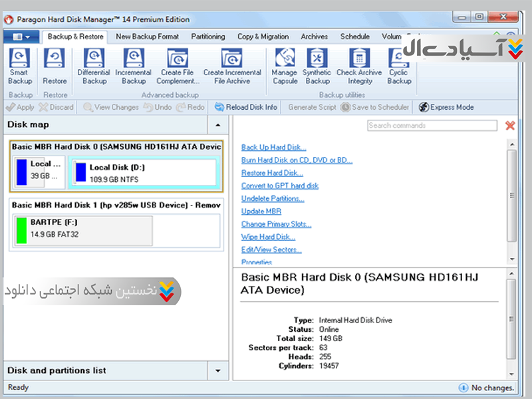Click Reload Disk Info in toolbar
Screen dimensions: 532x399
245,107
